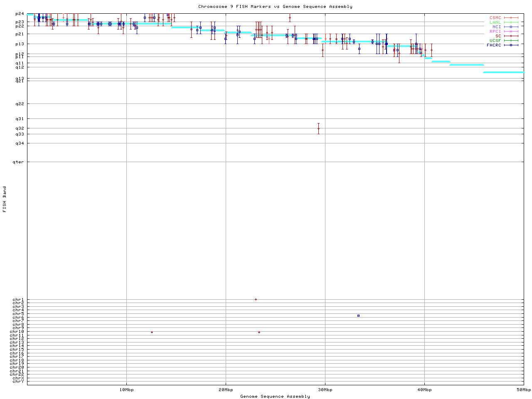Click the Genome Sequence Assembly x-axis title
Viewport: 532px width, 399px height.
[x=275, y=397]
